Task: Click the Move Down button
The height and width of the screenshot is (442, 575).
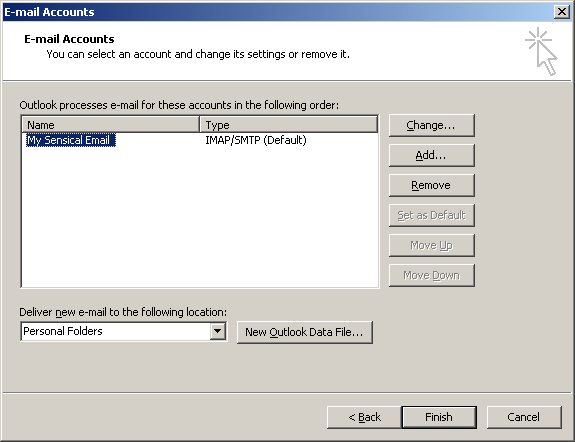Action: coord(432,275)
